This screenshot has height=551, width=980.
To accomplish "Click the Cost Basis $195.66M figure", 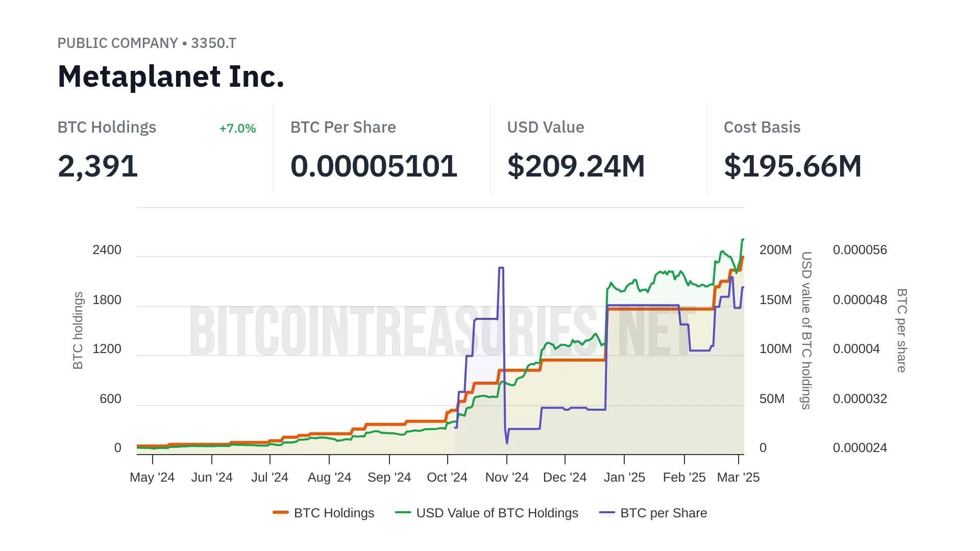I will pos(792,166).
